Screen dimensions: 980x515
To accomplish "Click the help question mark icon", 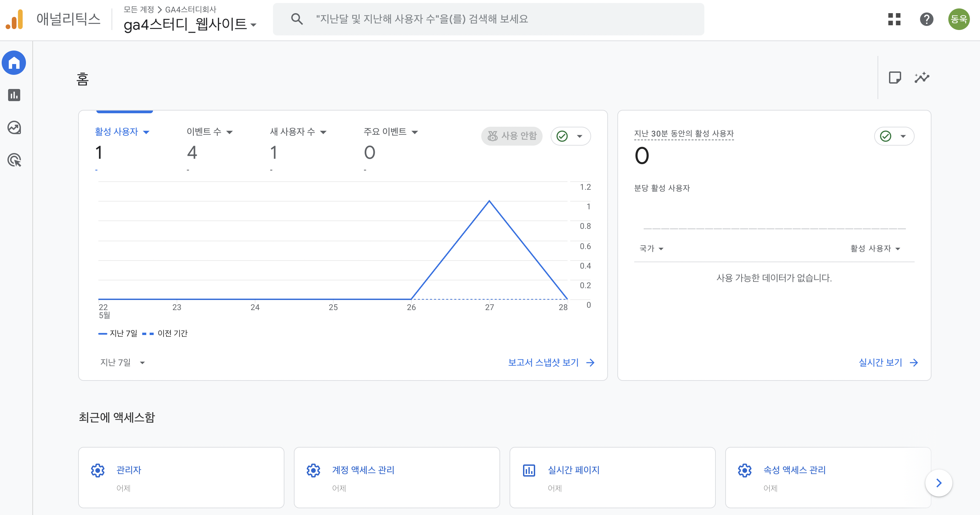I will tap(926, 19).
